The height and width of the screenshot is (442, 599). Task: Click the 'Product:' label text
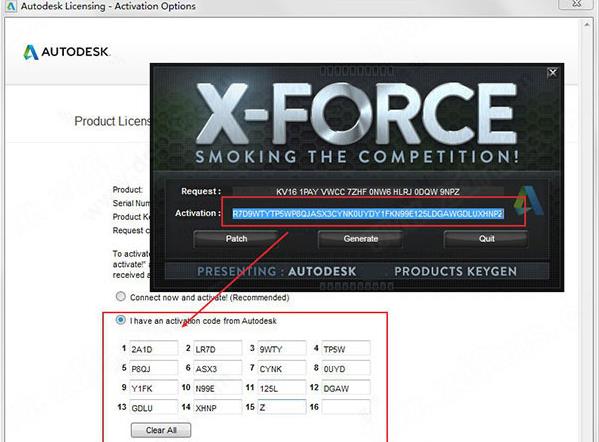128,189
